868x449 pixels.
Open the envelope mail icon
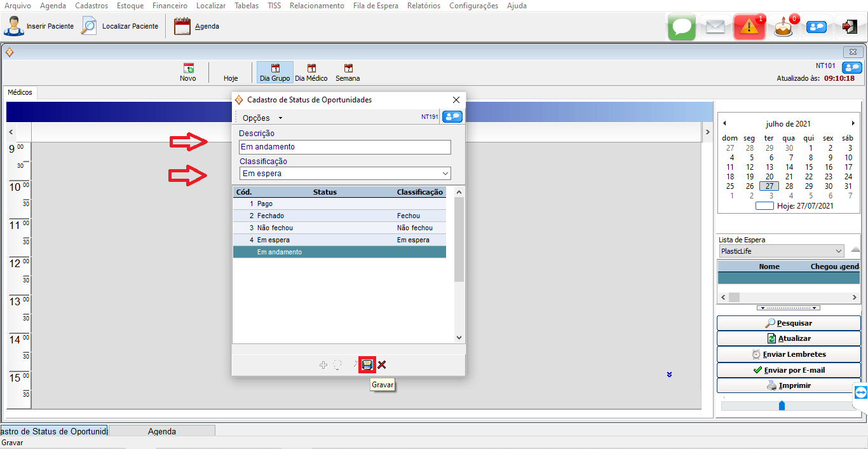click(715, 27)
